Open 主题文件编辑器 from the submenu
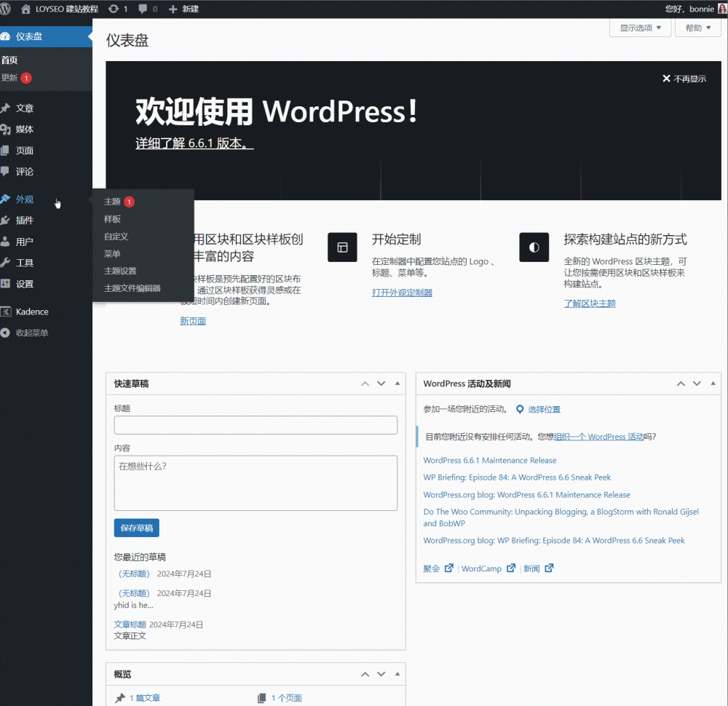The height and width of the screenshot is (706, 728). 132,288
